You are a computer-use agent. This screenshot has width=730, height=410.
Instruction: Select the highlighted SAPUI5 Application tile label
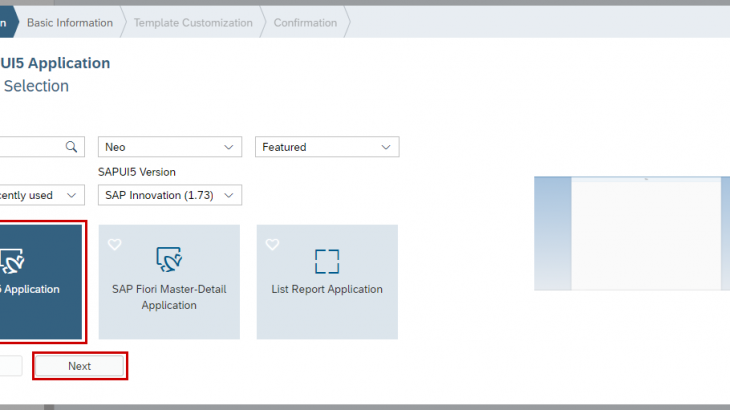30,289
